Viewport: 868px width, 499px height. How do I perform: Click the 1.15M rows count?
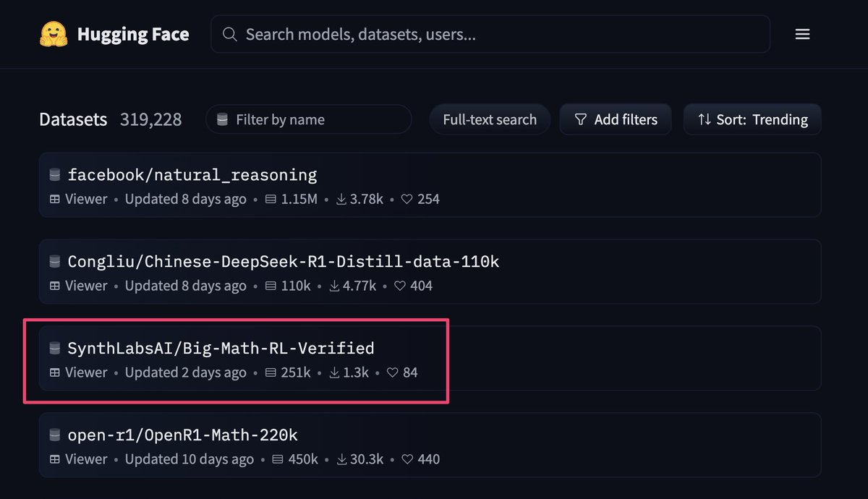coord(299,199)
